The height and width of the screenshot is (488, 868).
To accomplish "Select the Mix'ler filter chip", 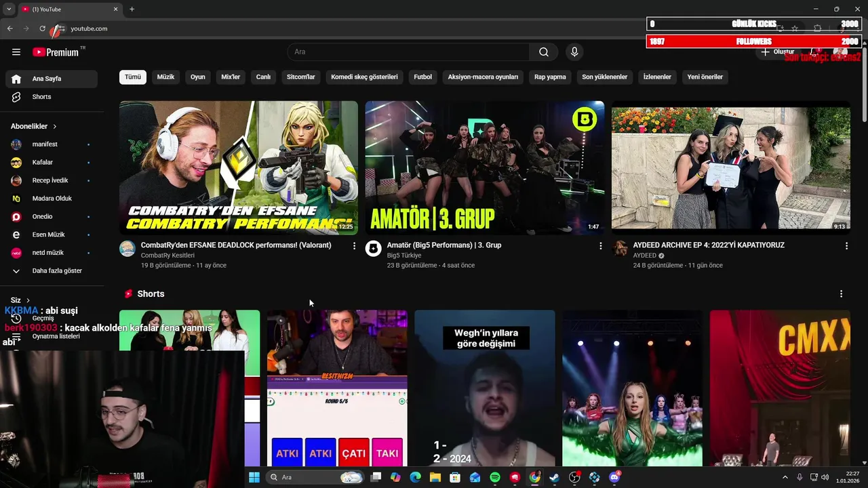I will pos(231,77).
